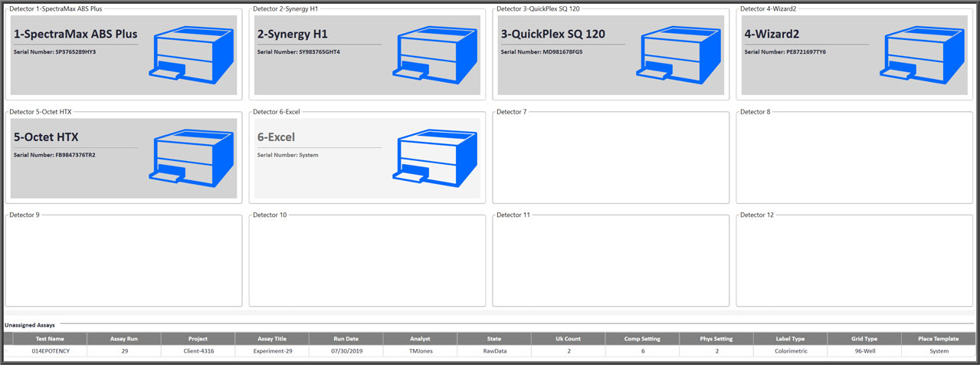Image resolution: width=980 pixels, height=365 pixels.
Task: Click Phys Setting cell showing 2
Action: point(716,351)
